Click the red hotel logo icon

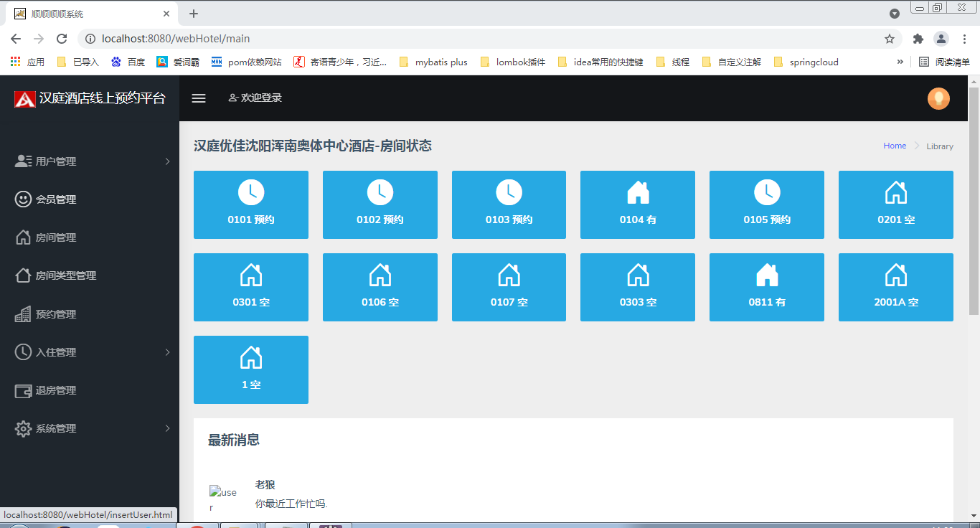point(24,99)
